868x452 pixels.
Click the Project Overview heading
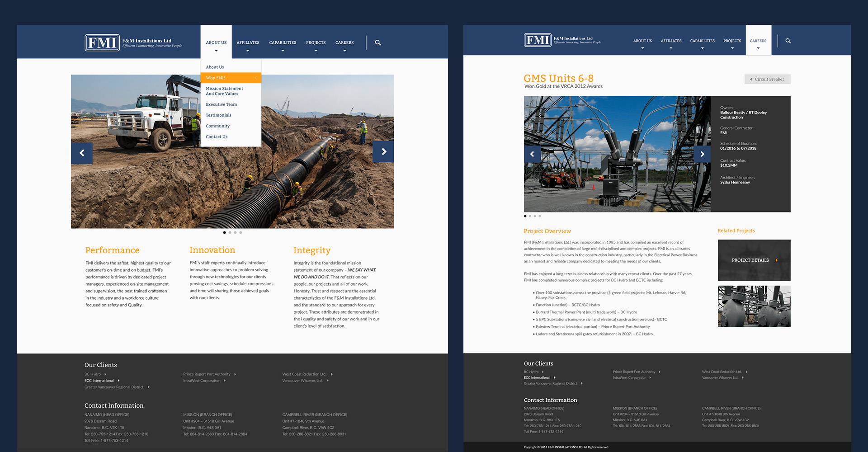(547, 231)
